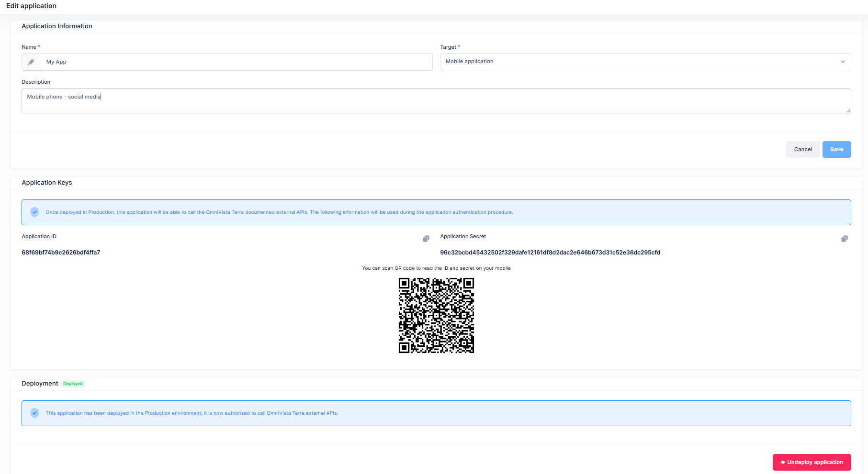The width and height of the screenshot is (868, 474).
Task: Copy the Application Secret with its copy icon
Action: [x=845, y=239]
